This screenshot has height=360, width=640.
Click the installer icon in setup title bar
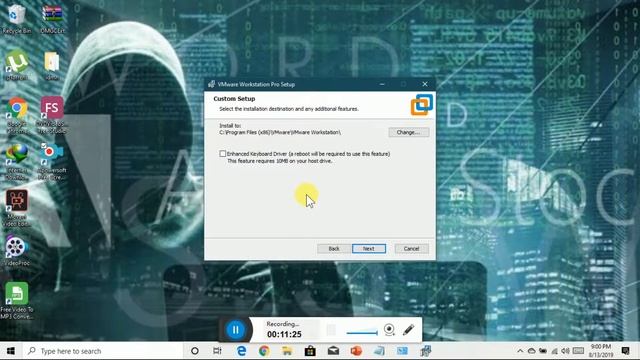(211, 84)
